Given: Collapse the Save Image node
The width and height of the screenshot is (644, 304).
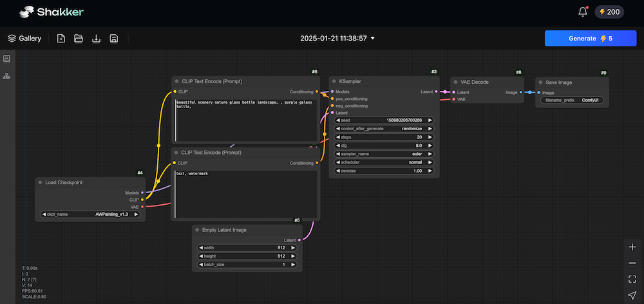Looking at the screenshot, I should (x=540, y=82).
